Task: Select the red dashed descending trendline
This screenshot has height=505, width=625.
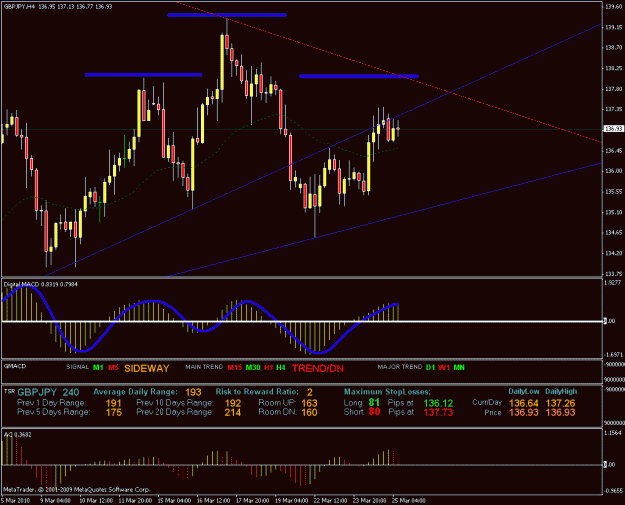Action: (388, 72)
